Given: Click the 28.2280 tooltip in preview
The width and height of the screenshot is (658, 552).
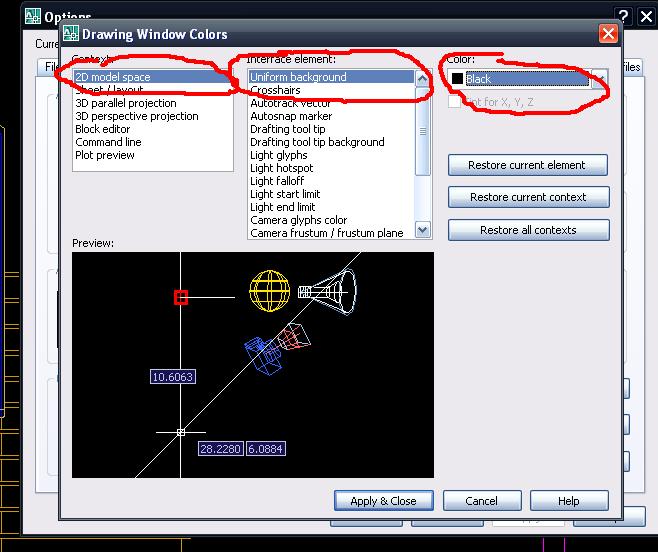Looking at the screenshot, I should pyautogui.click(x=220, y=449).
